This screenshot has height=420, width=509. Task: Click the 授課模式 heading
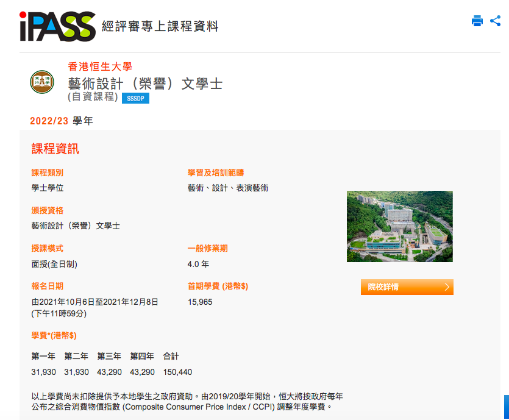47,249
